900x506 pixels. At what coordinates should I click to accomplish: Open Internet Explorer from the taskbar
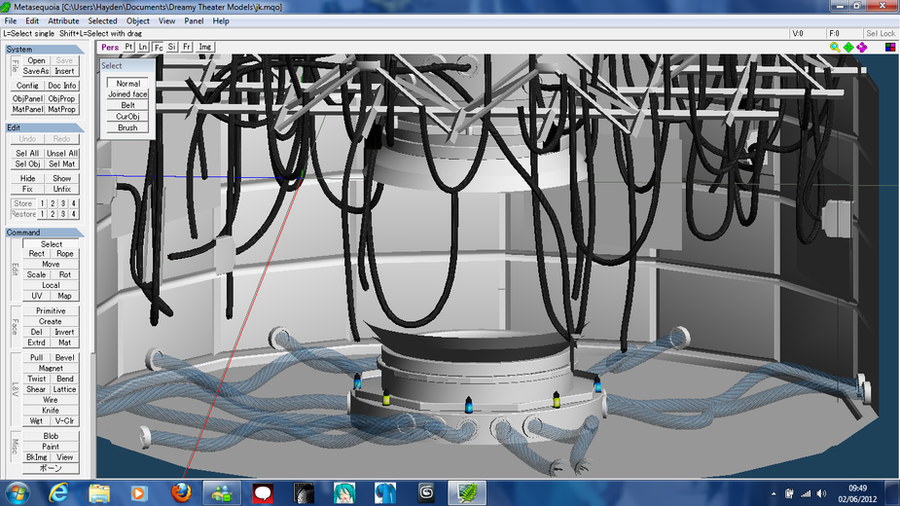coord(58,493)
